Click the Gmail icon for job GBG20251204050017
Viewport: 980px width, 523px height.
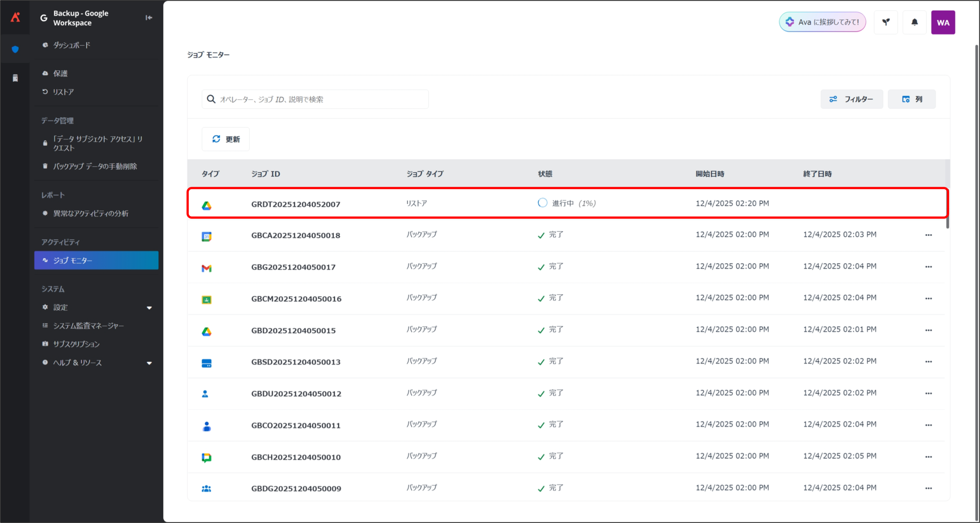(x=206, y=268)
